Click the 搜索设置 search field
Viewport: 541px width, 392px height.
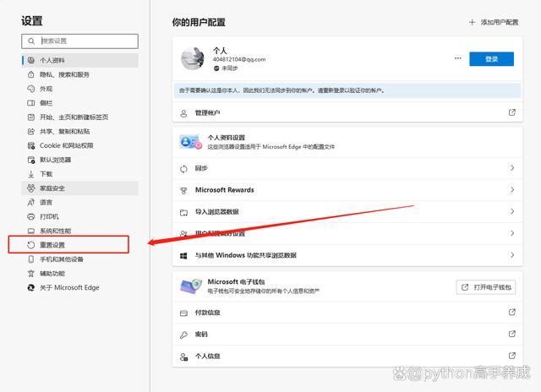(x=80, y=41)
